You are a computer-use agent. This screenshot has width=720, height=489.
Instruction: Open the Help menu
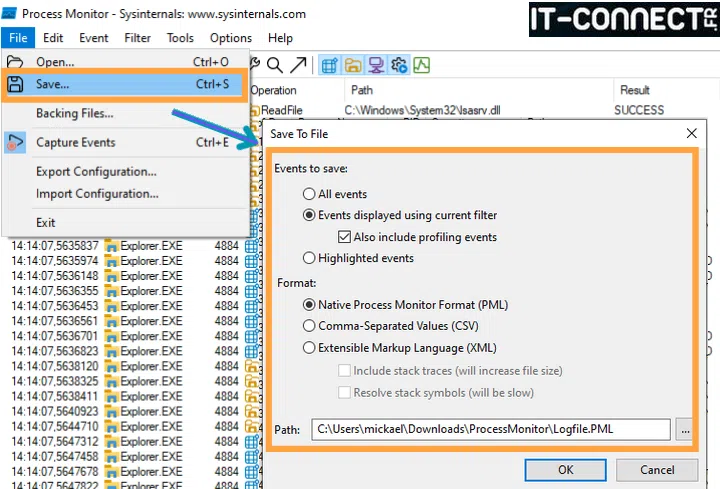(280, 38)
